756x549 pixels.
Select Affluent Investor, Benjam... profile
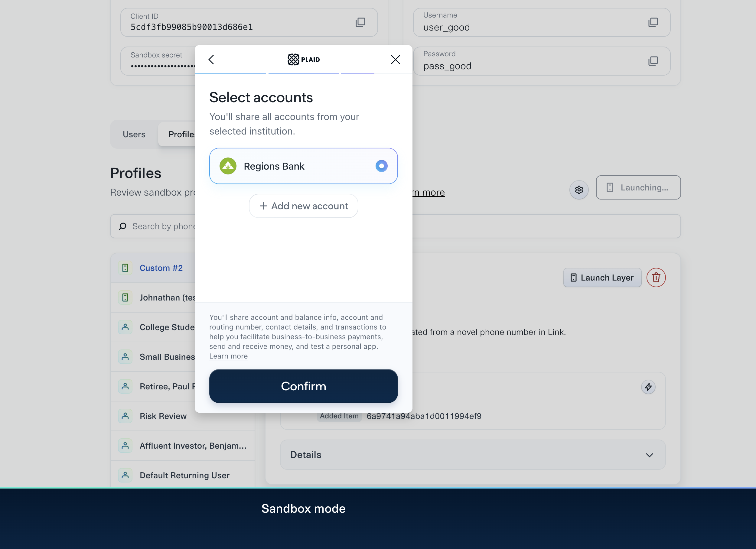pos(183,446)
